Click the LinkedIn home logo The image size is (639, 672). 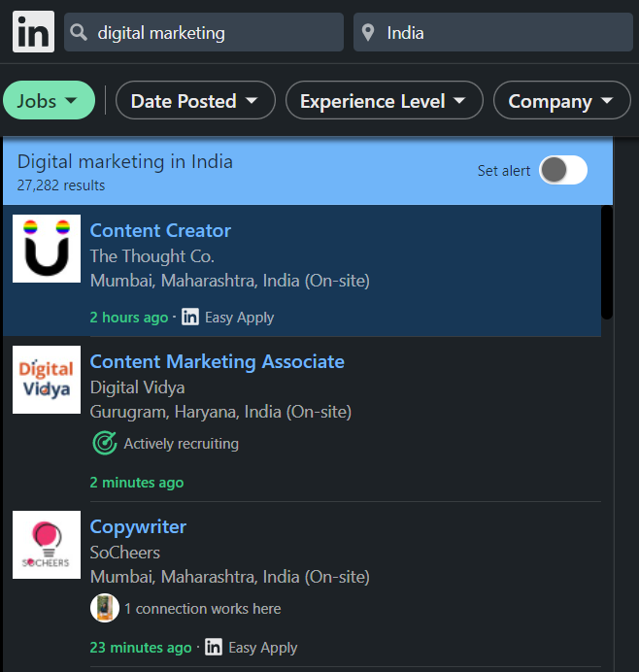pyautogui.click(x=33, y=32)
